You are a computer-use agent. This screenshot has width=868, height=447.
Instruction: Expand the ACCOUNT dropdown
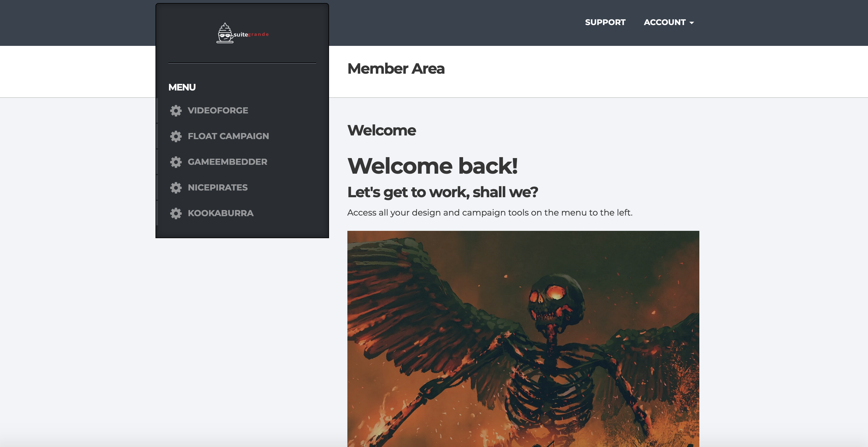[x=664, y=22]
